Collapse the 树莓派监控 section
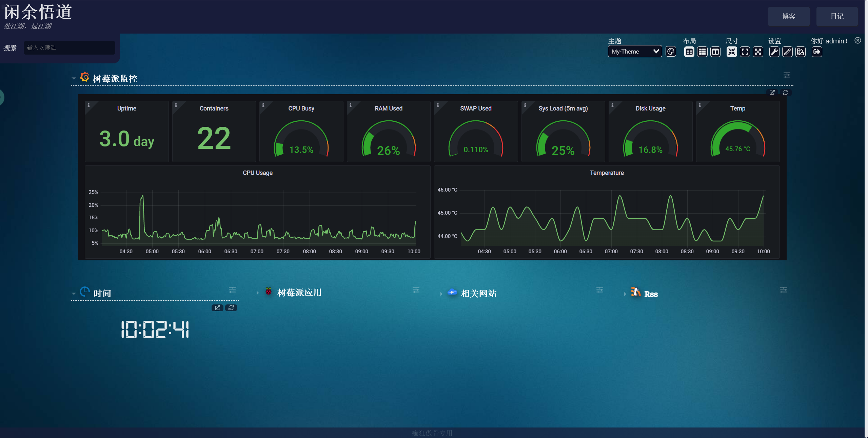Screen dimensions: 868x438 tap(74, 79)
